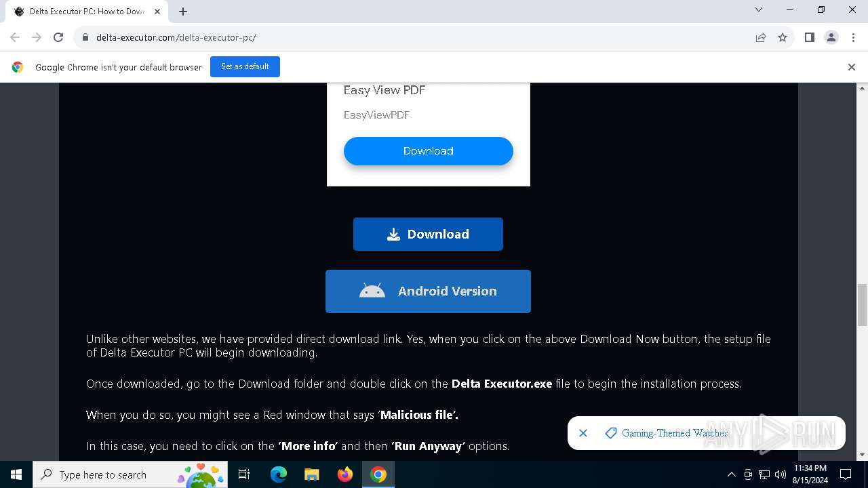This screenshot has width=868, height=488.
Task: Select the Delta Executor PC tab
Action: (87, 12)
